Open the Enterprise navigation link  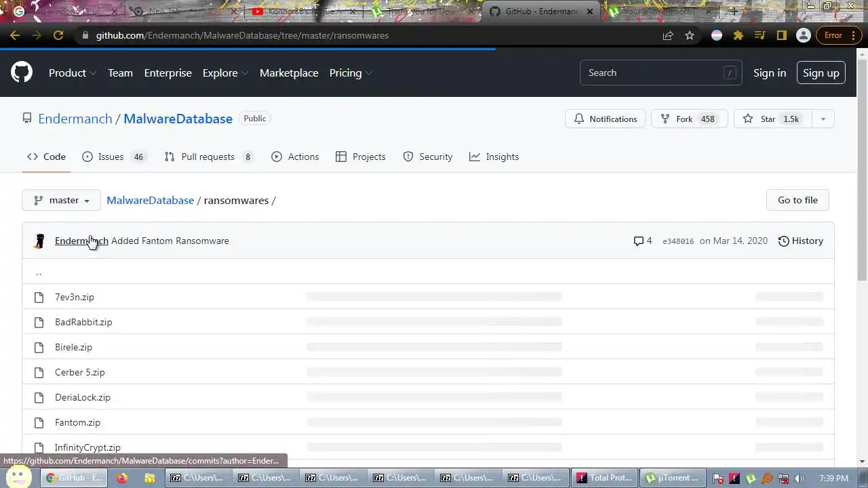tap(167, 73)
